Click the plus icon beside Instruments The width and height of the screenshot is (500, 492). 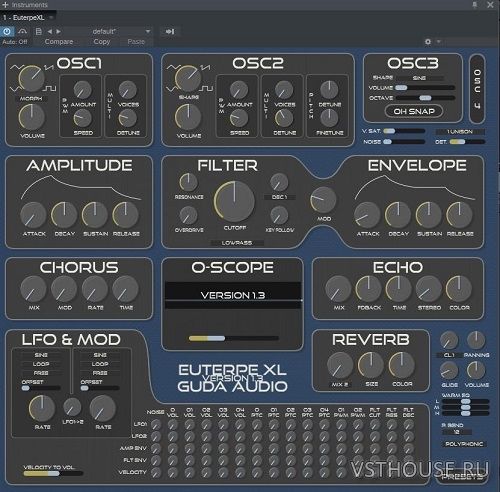(x=5, y=5)
